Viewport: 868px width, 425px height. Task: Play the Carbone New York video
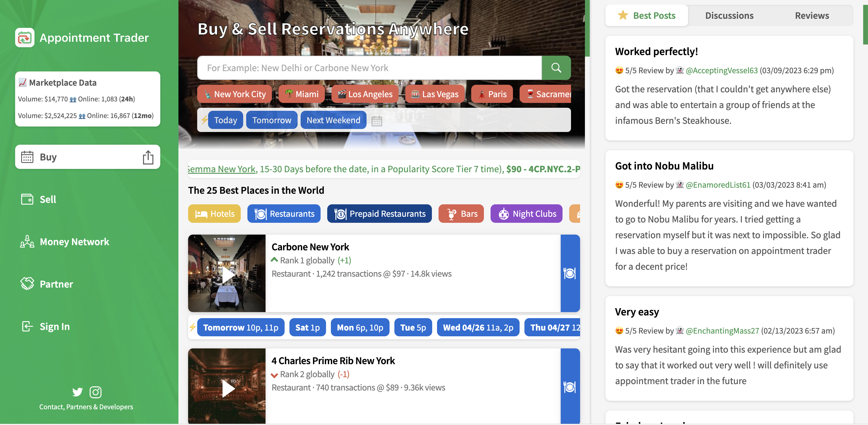pyautogui.click(x=228, y=275)
